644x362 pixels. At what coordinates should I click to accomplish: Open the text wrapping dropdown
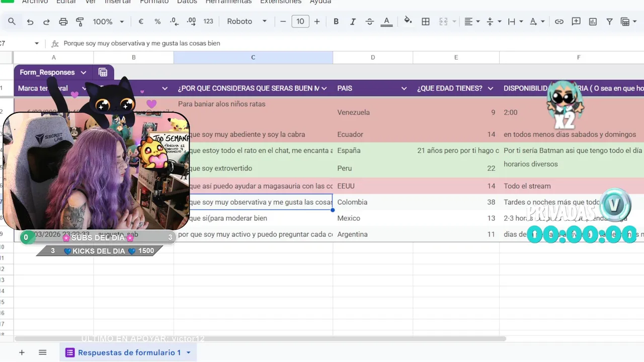515,22
